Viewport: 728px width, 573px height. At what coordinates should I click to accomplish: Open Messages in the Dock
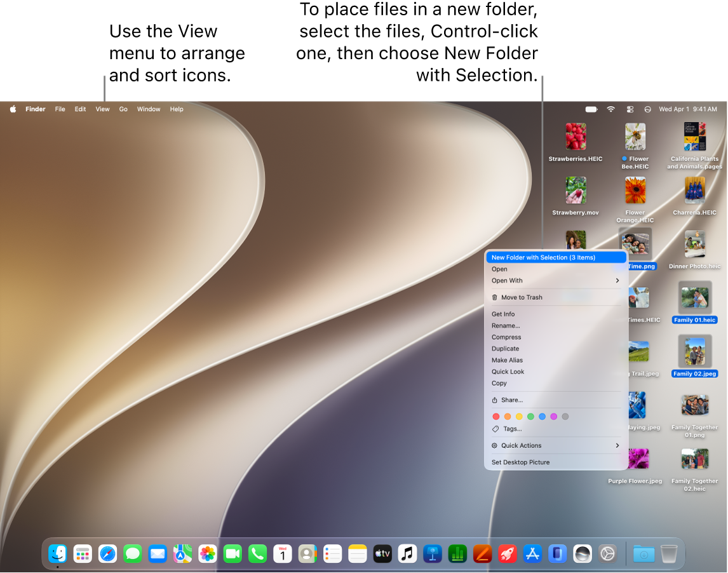(133, 553)
